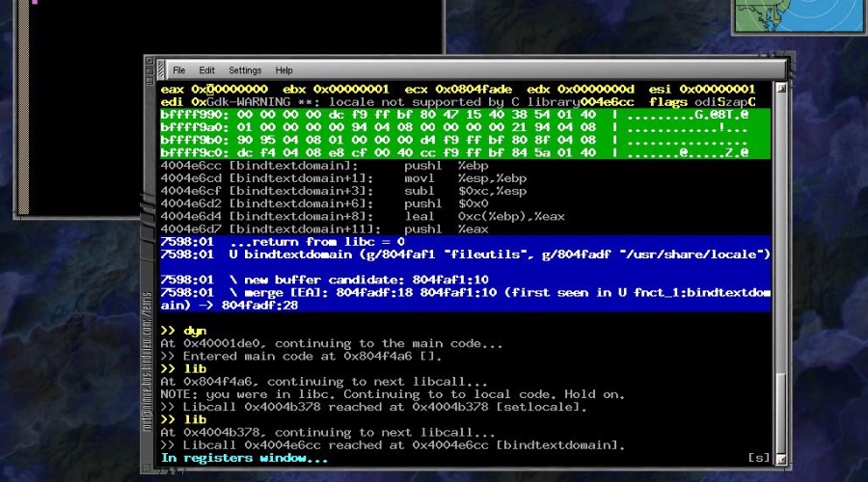Open the Help menu
The width and height of the screenshot is (868, 482).
[284, 70]
